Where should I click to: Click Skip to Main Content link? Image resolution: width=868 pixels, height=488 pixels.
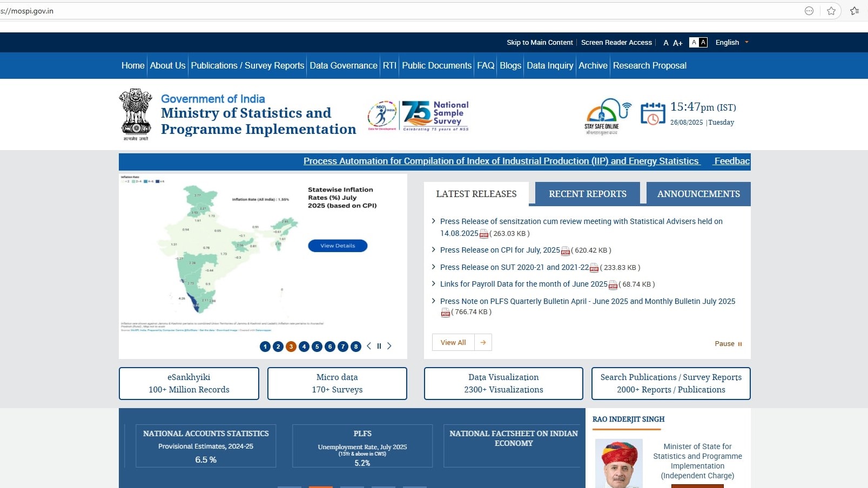[x=540, y=42]
